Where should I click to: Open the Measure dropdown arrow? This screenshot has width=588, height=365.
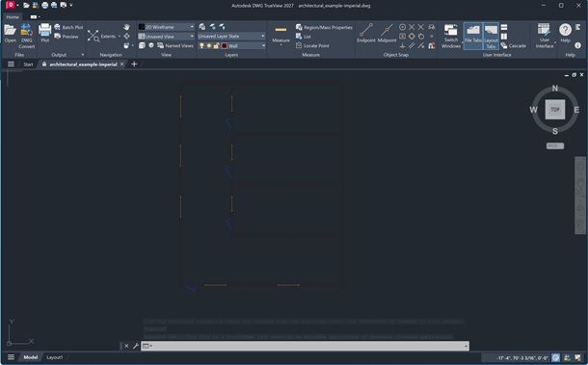(281, 45)
